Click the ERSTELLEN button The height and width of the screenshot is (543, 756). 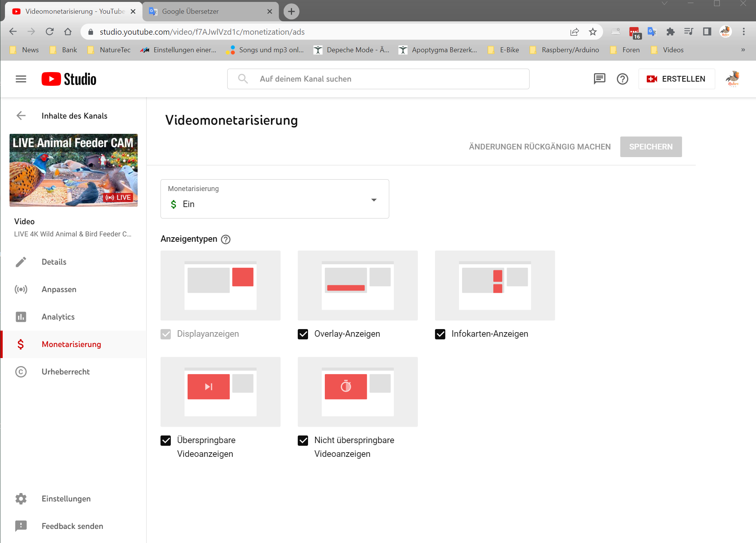click(x=676, y=79)
